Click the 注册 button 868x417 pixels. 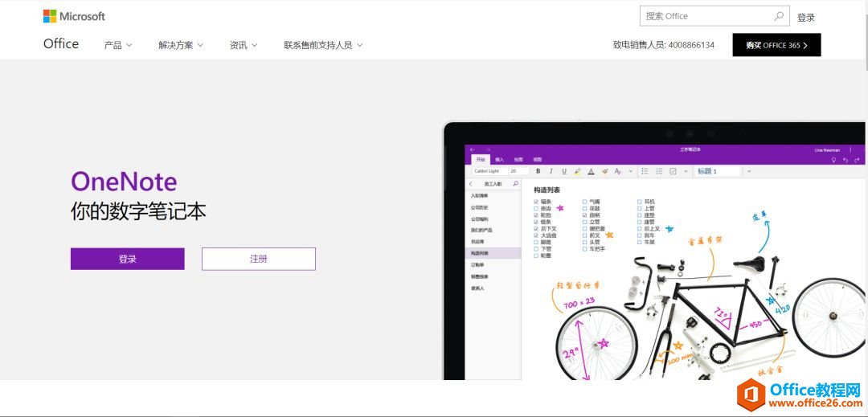(258, 259)
